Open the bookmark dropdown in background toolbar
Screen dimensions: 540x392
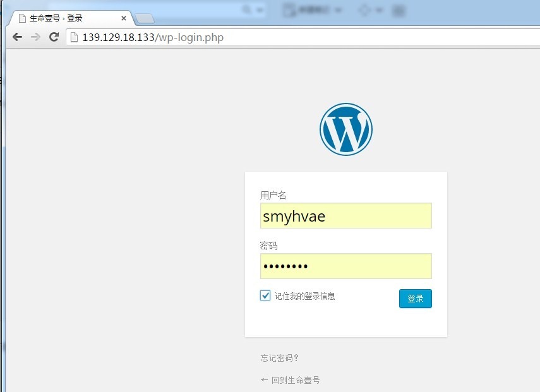[x=338, y=10]
